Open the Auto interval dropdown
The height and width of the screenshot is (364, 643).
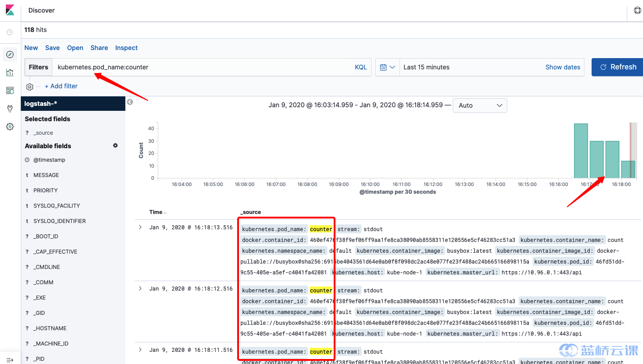[x=480, y=105]
